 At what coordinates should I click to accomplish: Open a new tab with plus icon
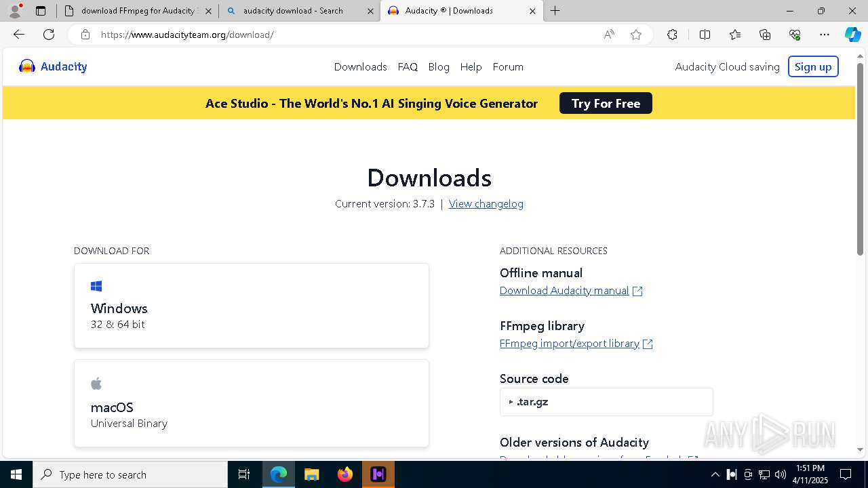(x=555, y=11)
